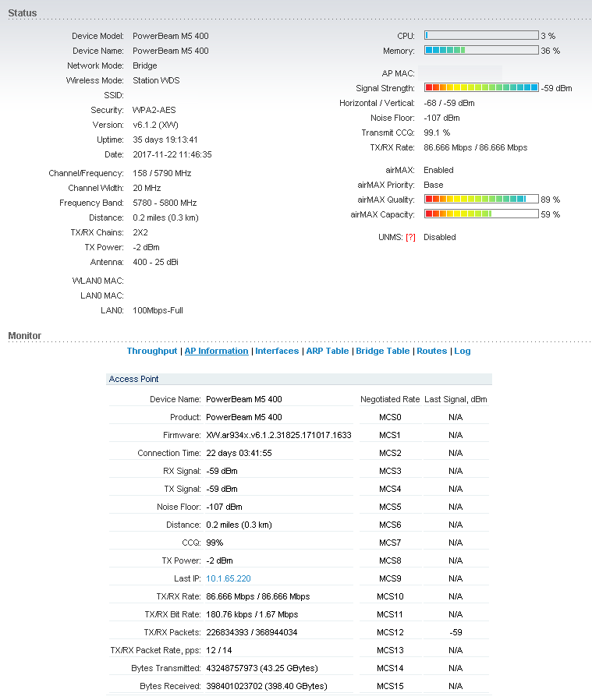Select Device Model value PowerBeam M5 400
The image size is (592, 700).
(x=171, y=36)
